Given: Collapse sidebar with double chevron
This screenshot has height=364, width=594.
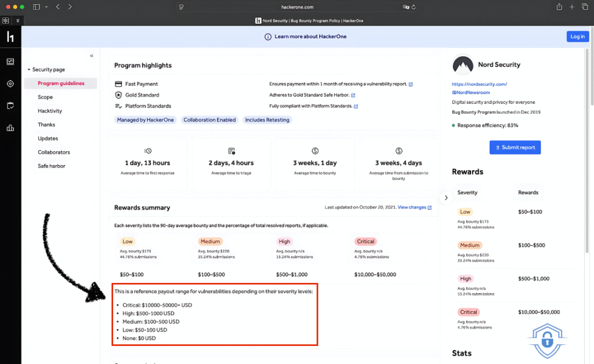Looking at the screenshot, I should (x=92, y=56).
